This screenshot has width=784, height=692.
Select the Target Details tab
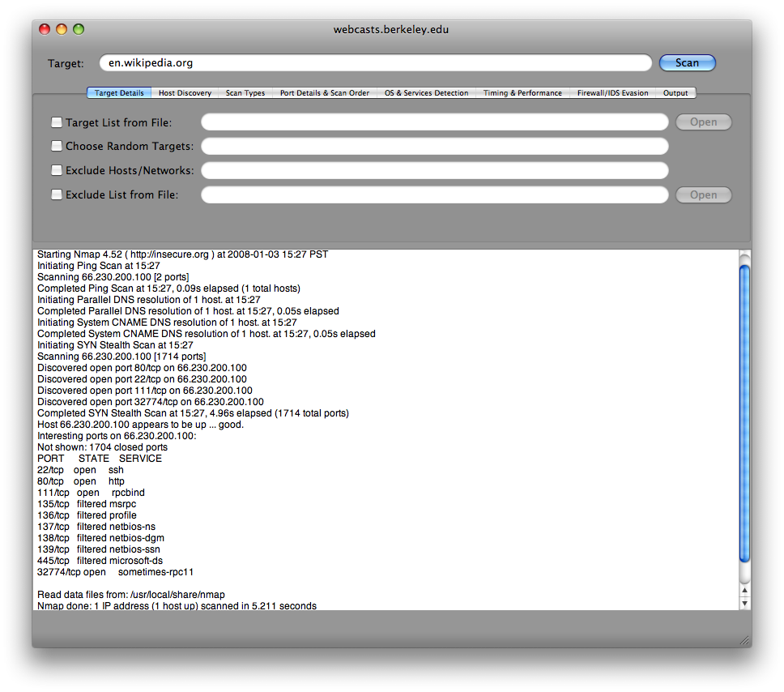(119, 93)
